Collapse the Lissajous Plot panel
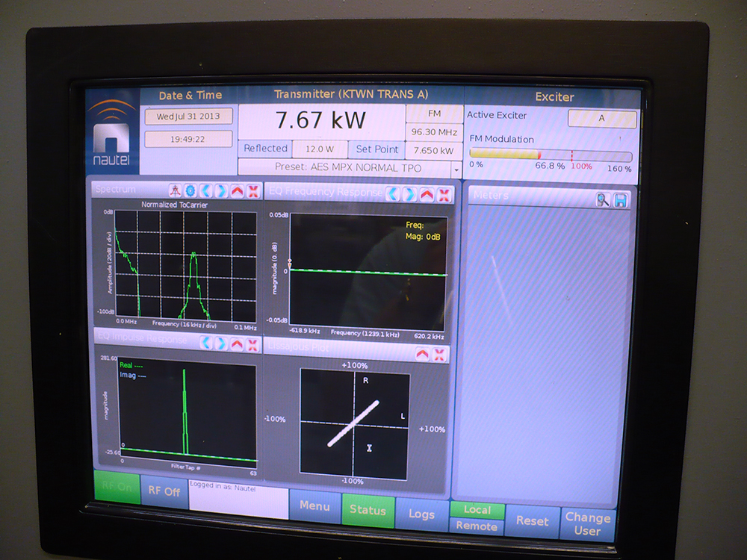 423,354
